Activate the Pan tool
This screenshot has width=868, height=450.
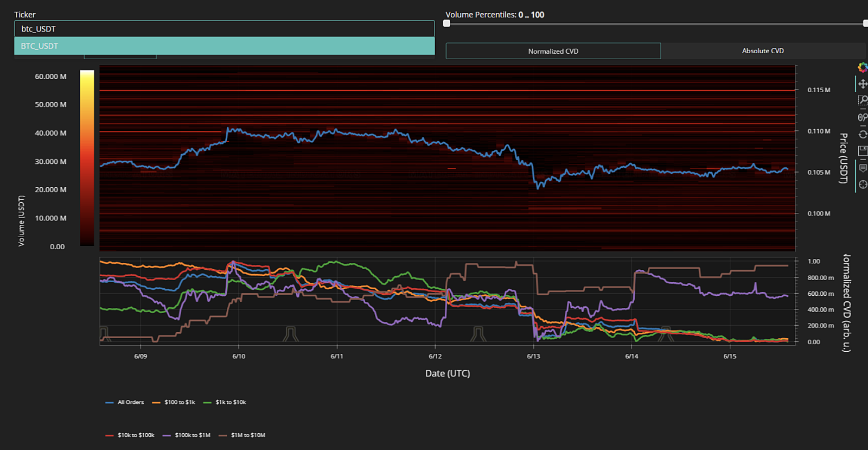pos(863,84)
